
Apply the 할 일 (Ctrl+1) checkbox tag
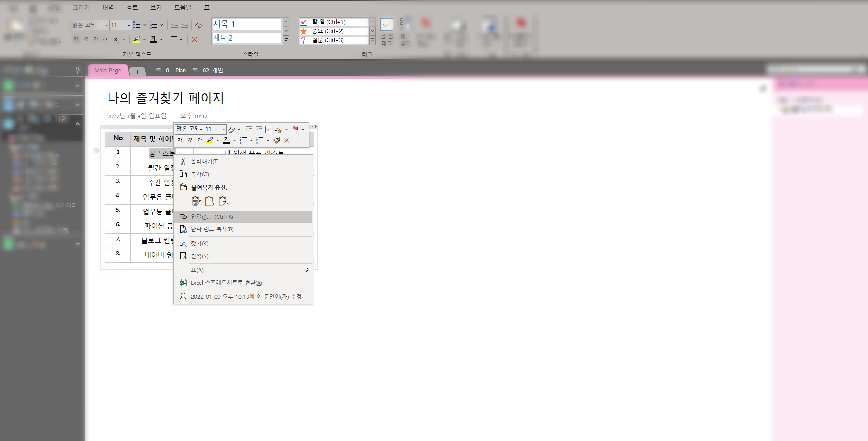coord(333,22)
